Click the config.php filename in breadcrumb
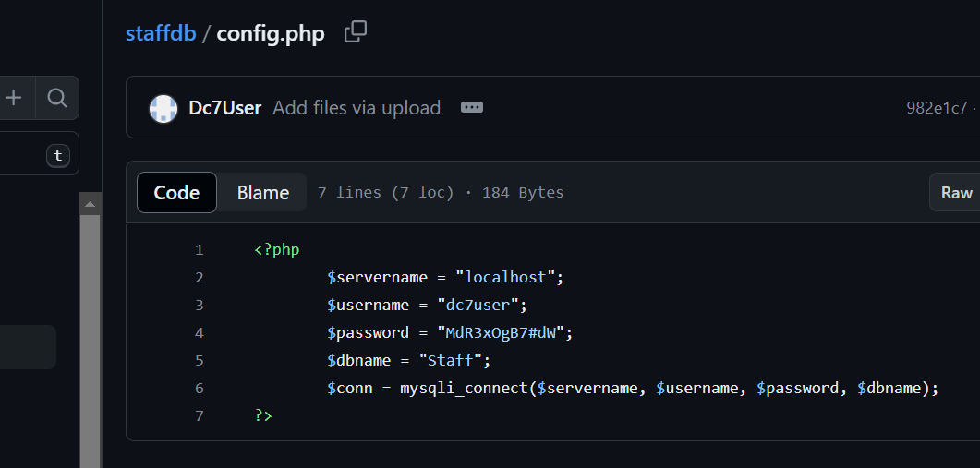Screen dimensions: 980x468 point(271,35)
